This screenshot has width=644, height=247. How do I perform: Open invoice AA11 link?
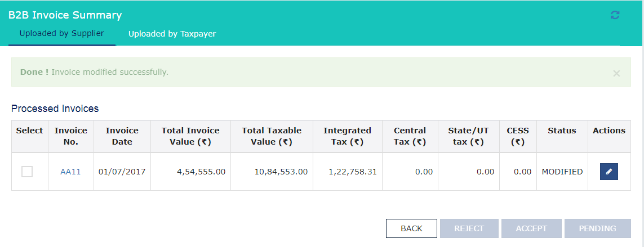(70, 172)
